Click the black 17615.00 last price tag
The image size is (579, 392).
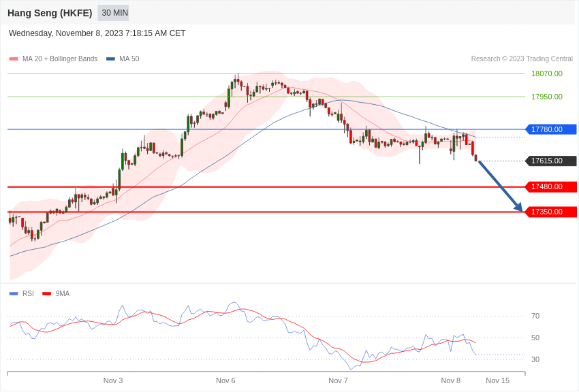pos(551,161)
